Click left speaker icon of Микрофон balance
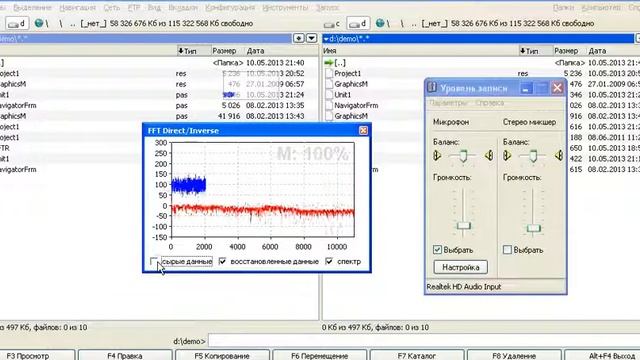 pyautogui.click(x=437, y=156)
